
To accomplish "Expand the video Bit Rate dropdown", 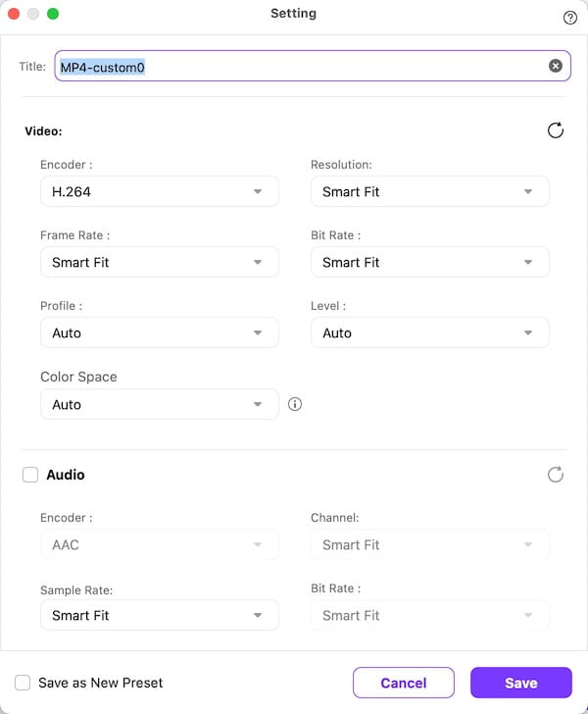I will (429, 263).
